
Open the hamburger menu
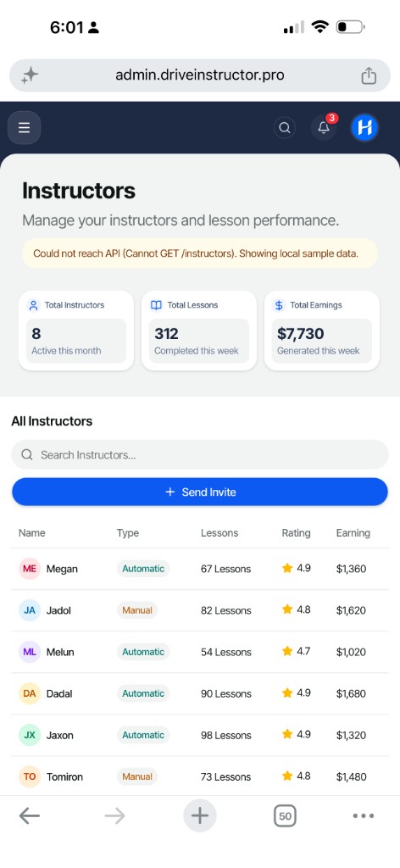click(x=24, y=128)
